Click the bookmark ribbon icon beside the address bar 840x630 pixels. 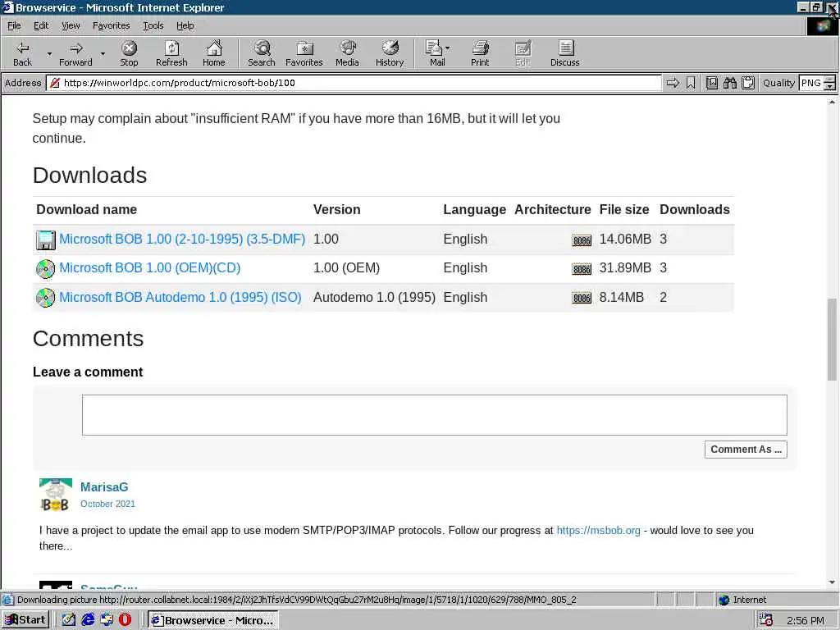[x=691, y=83]
